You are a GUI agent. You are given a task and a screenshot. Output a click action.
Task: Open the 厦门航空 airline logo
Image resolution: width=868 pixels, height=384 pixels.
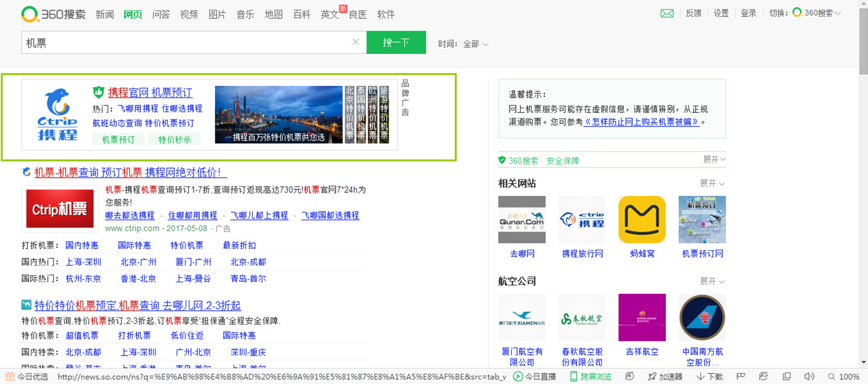point(521,317)
